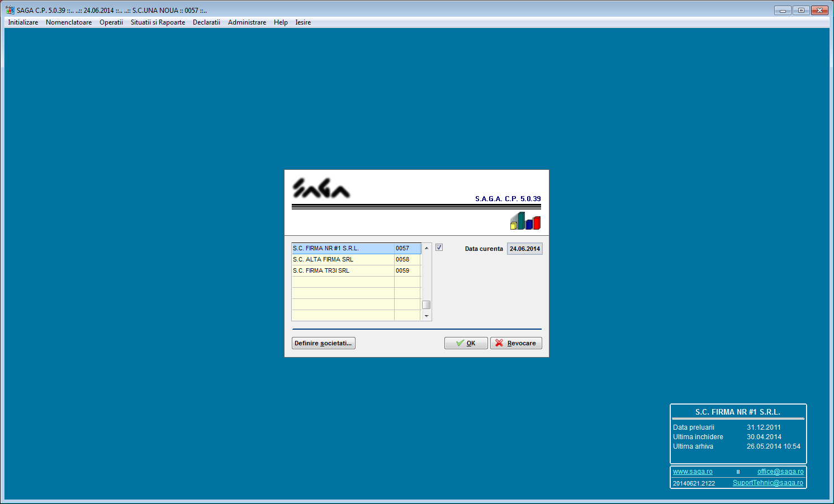This screenshot has width=834, height=504.
Task: Click the Data curenta date field
Action: pos(524,249)
